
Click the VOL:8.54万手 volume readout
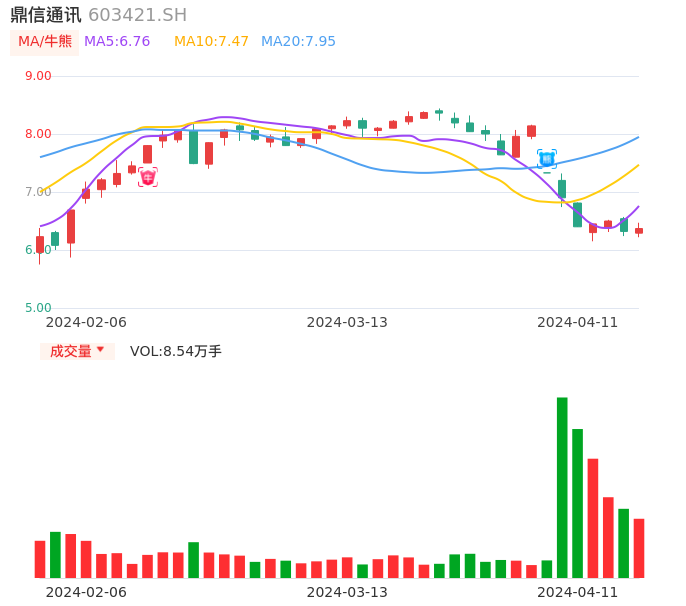(x=176, y=351)
